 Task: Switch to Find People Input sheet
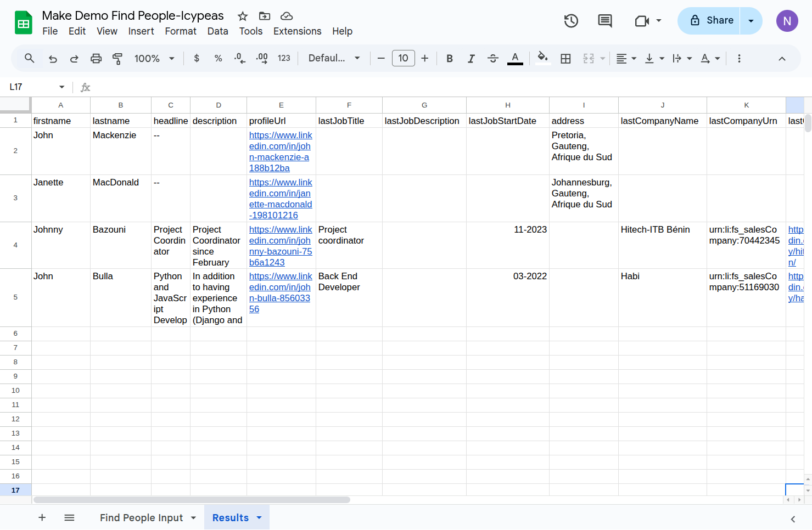pos(141,517)
